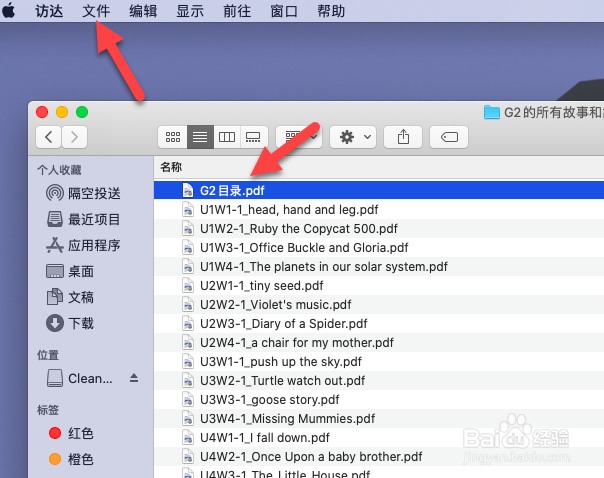Select U3W3-1_goose story.pdf
This screenshot has height=478, width=604.
coord(379,399)
